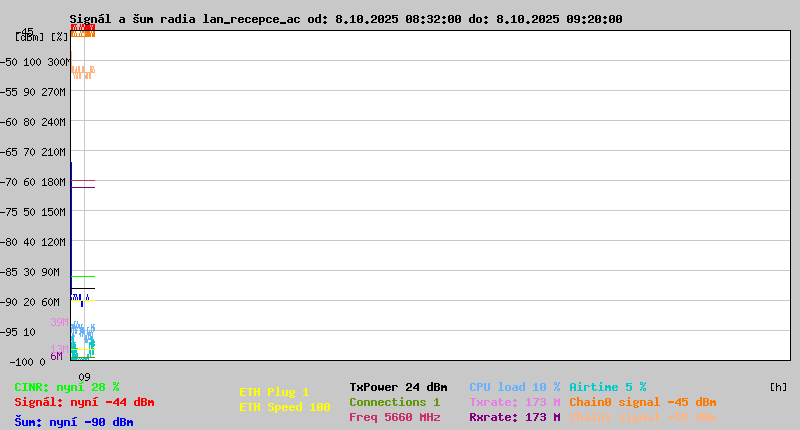Click the 'ETH Speed 100' legend label
The width and height of the screenshot is (800, 430).
click(285, 407)
